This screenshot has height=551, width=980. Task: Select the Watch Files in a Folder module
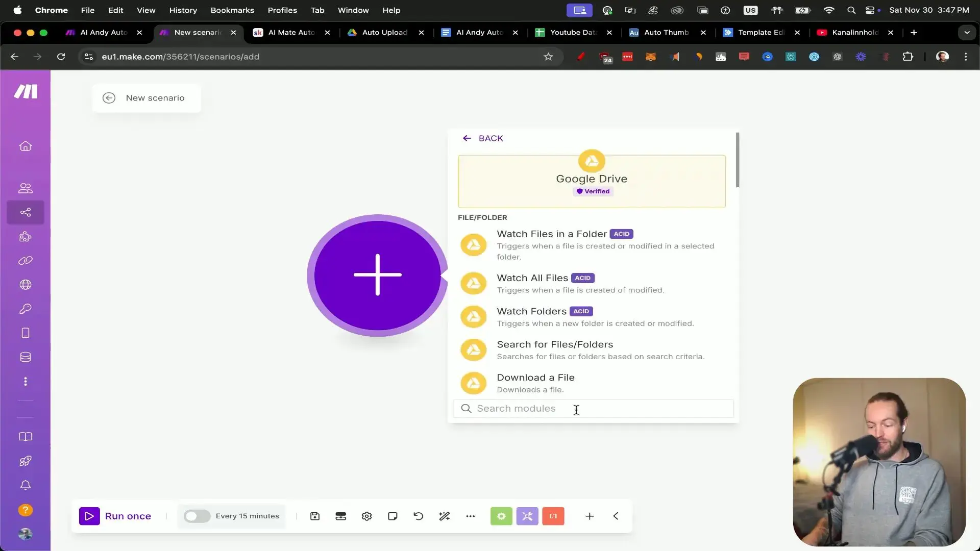592,245
